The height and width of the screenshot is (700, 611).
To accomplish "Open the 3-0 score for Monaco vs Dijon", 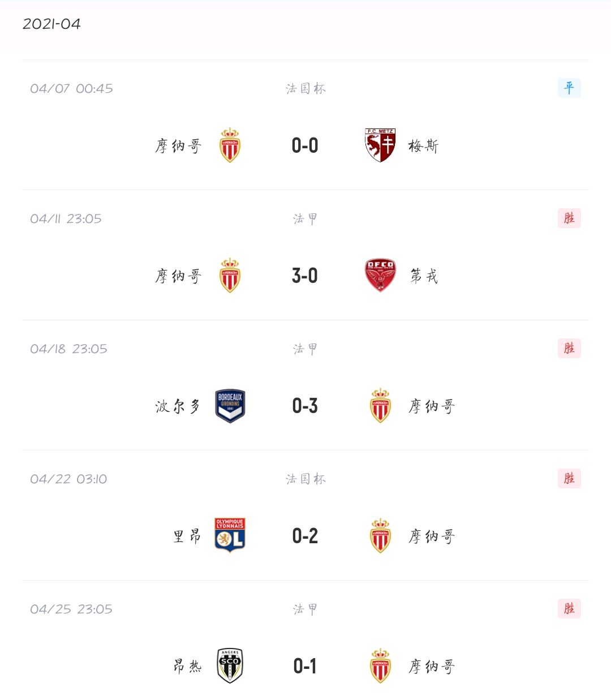I will (305, 276).
